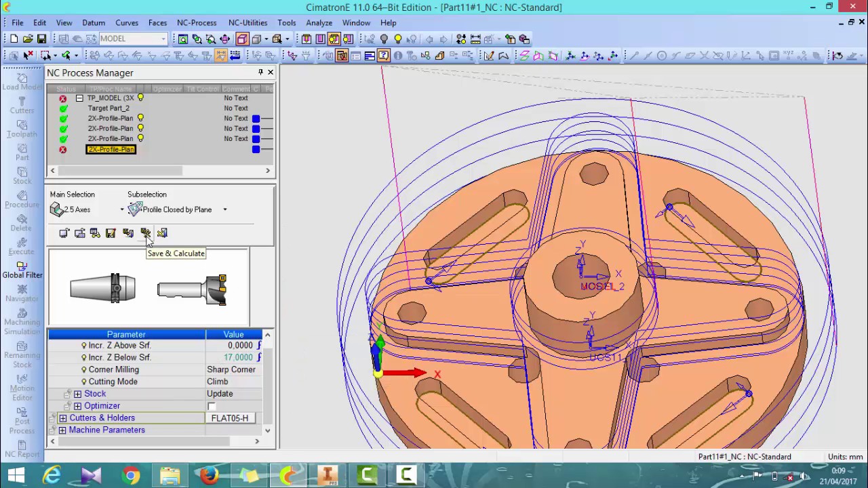This screenshot has width=868, height=488.
Task: Click the blue color swatch on the last 2X-Profile-Plan row
Action: 256,149
